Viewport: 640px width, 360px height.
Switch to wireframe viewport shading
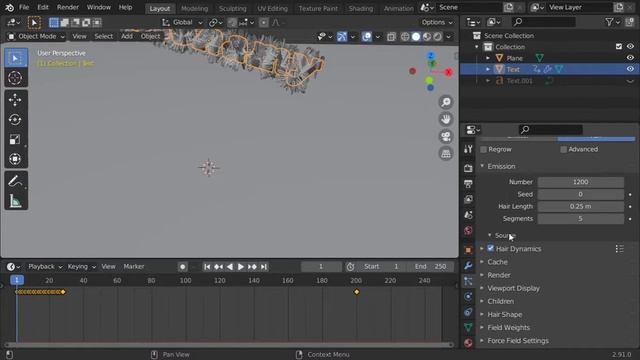[x=405, y=37]
